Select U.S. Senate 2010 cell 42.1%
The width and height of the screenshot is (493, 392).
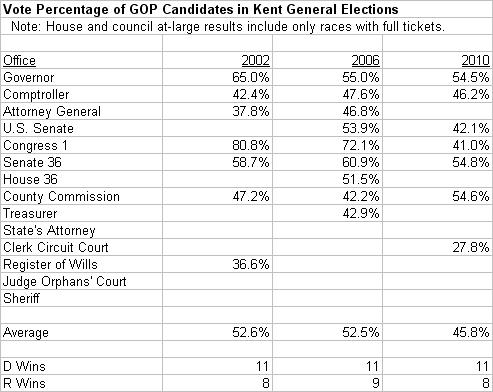tap(471, 128)
